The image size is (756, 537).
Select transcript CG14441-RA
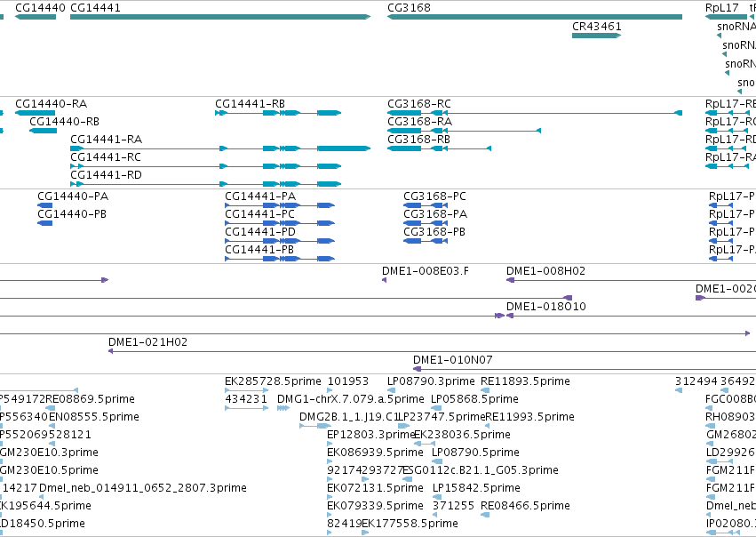pyautogui.click(x=106, y=140)
